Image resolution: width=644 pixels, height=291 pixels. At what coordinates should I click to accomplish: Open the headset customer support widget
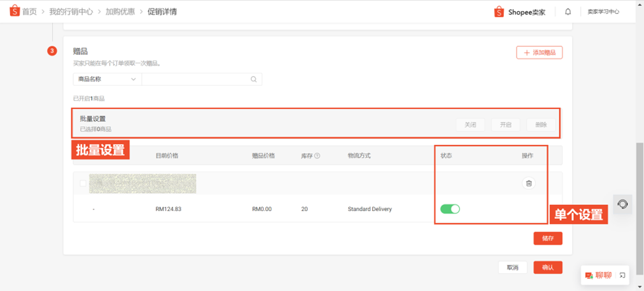point(623,204)
